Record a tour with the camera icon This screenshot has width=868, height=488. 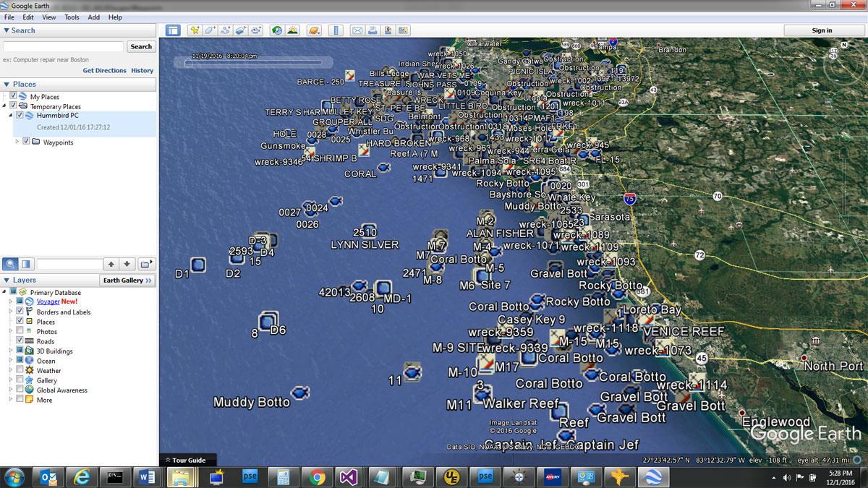click(x=256, y=30)
